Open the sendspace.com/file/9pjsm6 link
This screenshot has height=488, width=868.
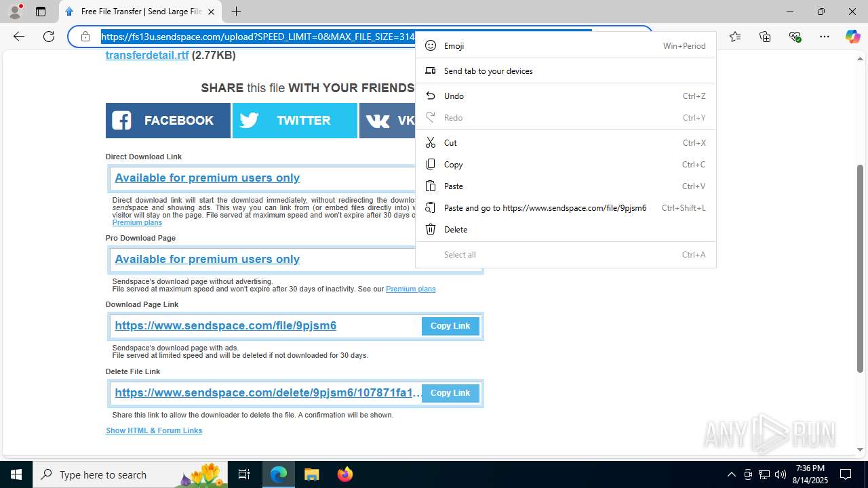tap(226, 325)
